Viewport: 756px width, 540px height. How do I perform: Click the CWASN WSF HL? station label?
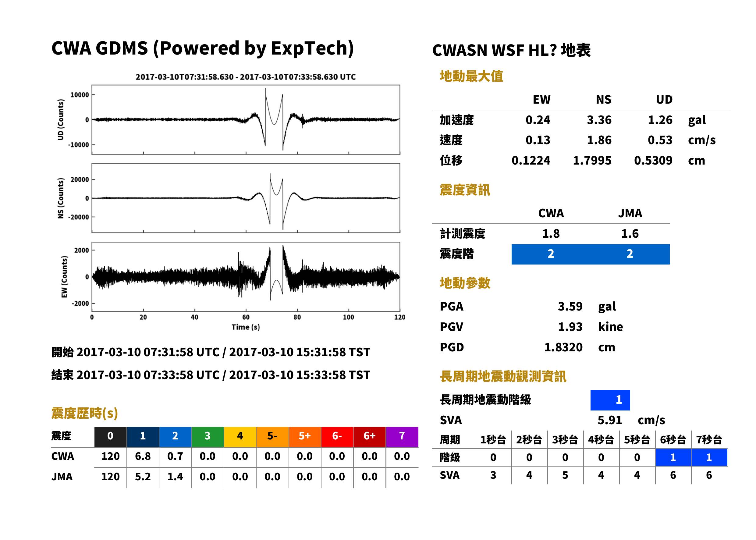point(511,51)
